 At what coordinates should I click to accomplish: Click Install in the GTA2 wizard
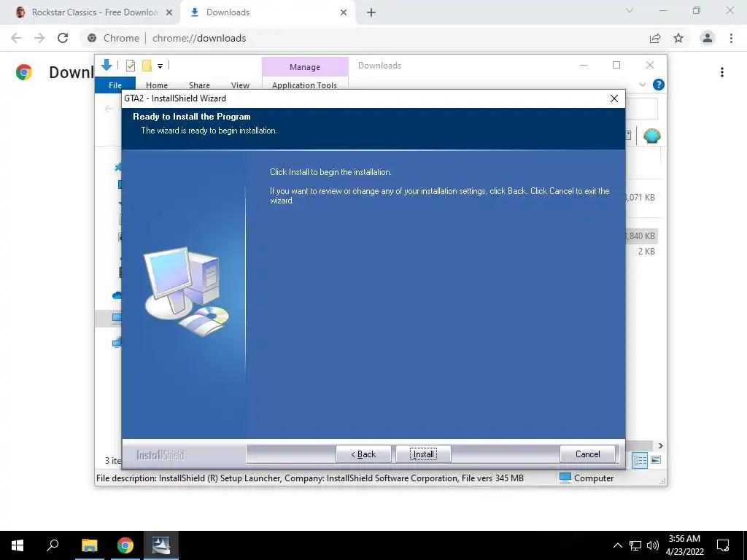[423, 454]
